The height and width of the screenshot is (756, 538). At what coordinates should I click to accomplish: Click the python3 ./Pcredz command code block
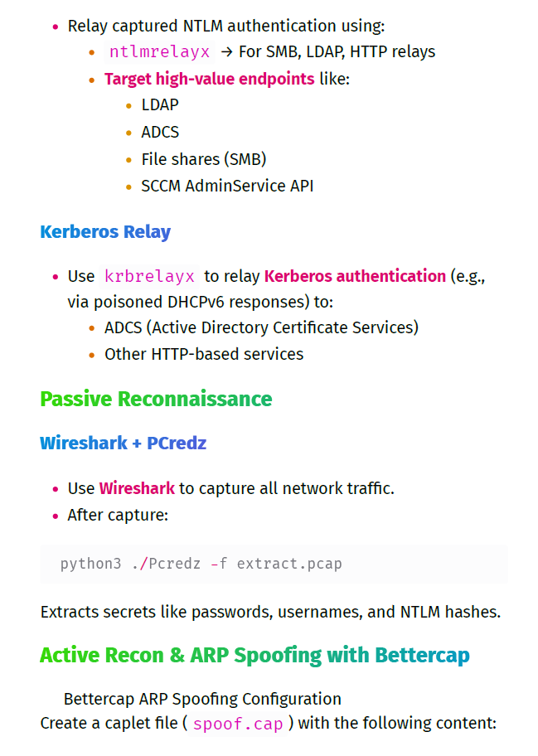tap(274, 564)
